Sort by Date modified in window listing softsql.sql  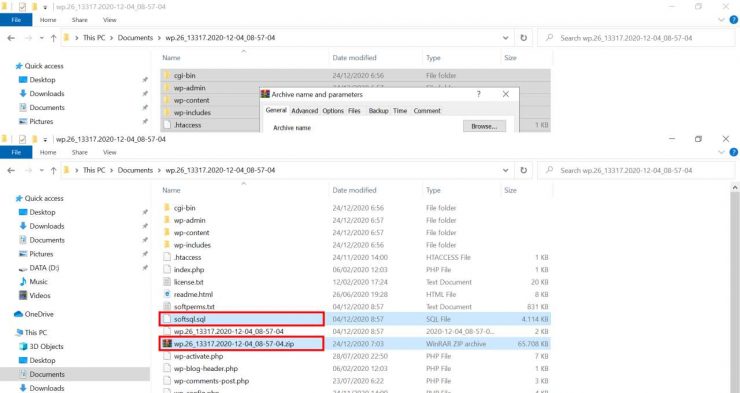tap(354, 190)
